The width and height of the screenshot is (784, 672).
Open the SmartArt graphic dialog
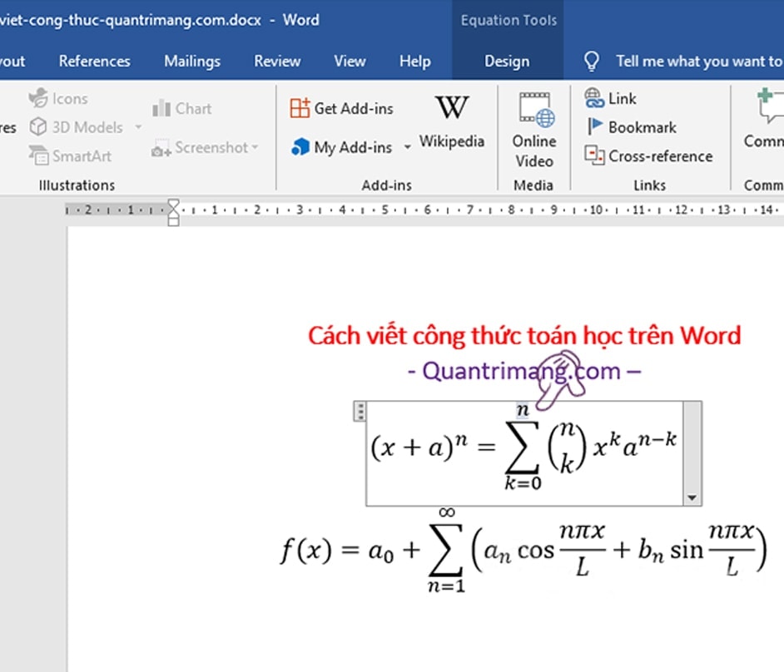70,156
